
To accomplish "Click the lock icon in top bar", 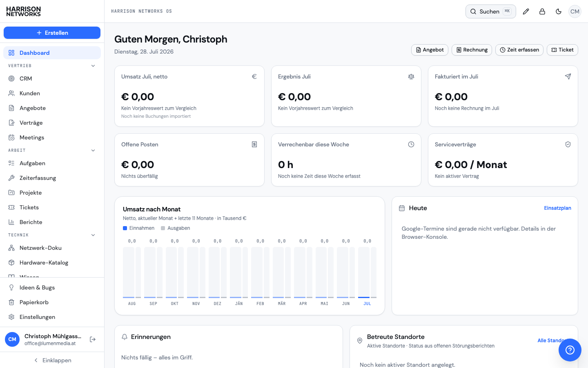I will pyautogui.click(x=542, y=11).
